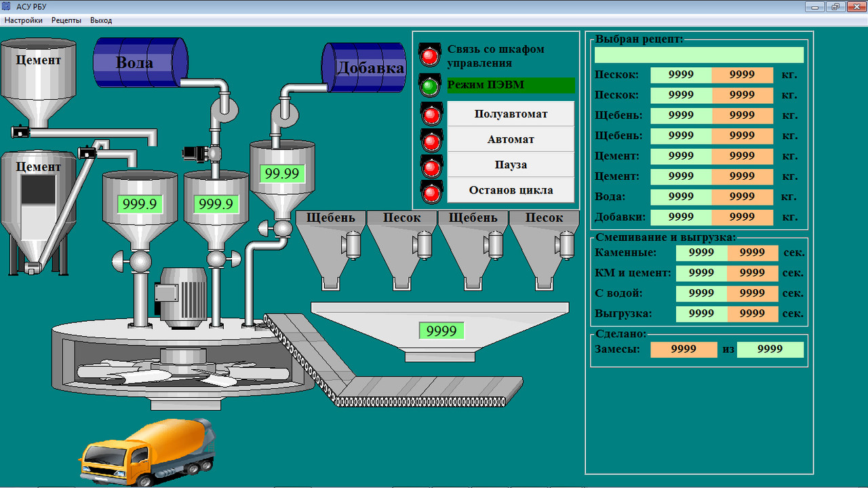
Task: Click the Выход menu item
Action: tap(101, 20)
